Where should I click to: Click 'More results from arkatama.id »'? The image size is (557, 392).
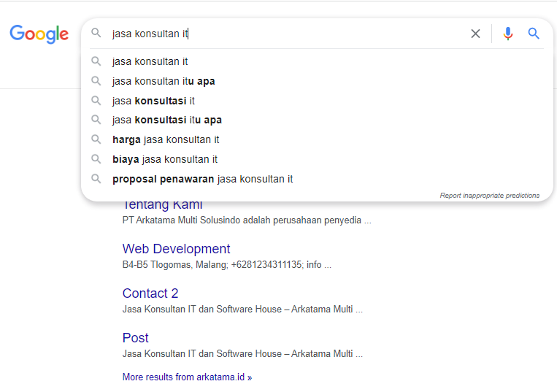pos(187,377)
